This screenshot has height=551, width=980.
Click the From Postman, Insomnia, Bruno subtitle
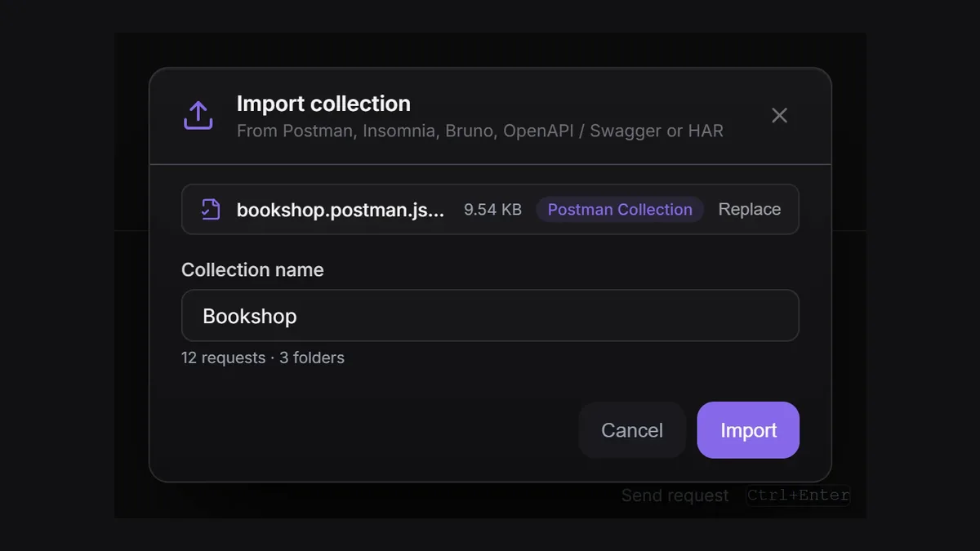point(480,131)
